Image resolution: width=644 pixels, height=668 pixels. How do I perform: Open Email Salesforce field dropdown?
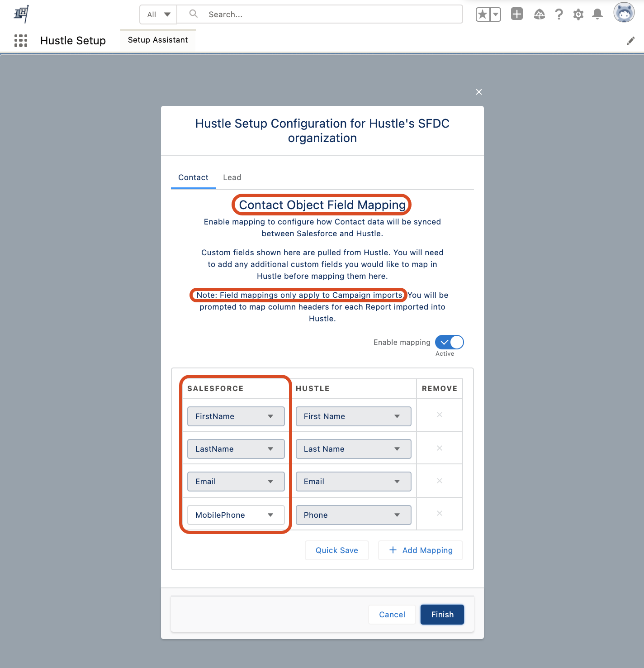tap(236, 482)
